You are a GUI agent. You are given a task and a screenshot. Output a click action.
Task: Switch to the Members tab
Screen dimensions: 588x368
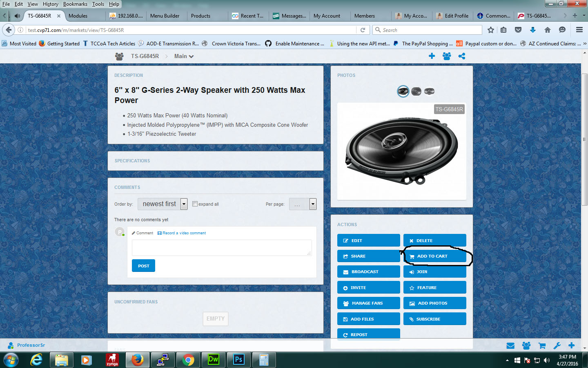pyautogui.click(x=364, y=16)
